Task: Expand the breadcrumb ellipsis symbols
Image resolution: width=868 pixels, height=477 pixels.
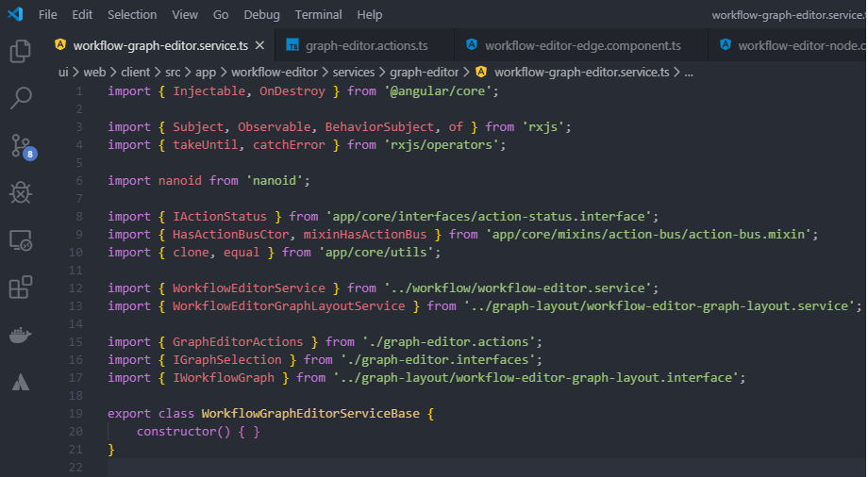Action: (689, 73)
